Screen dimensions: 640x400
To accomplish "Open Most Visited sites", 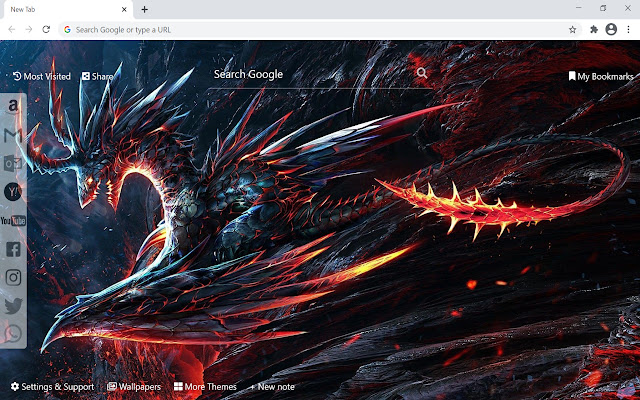I will coord(42,76).
